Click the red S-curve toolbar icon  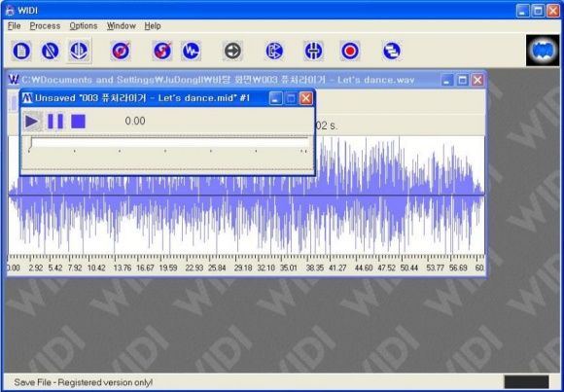[x=162, y=51]
